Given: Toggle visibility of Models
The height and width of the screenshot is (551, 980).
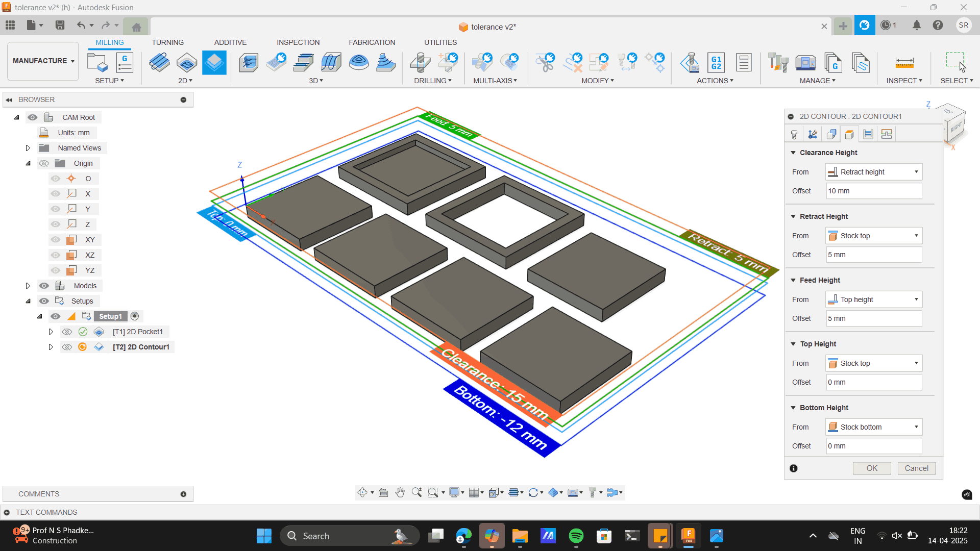Looking at the screenshot, I should (x=44, y=286).
